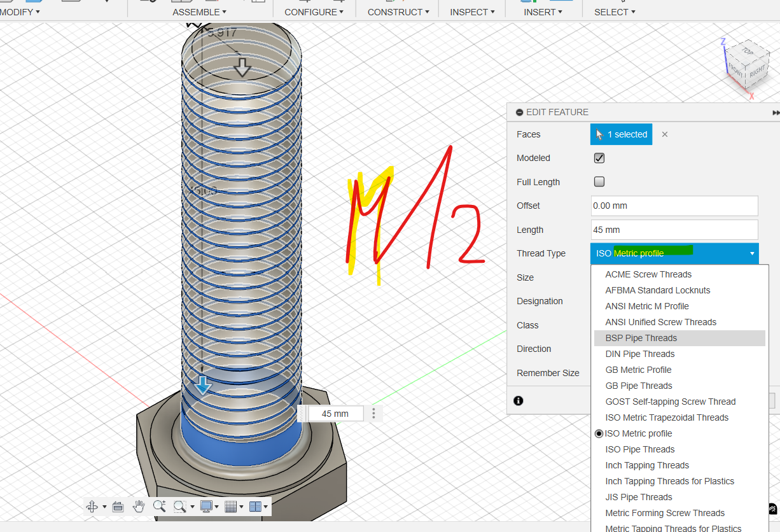Pick ANSI Unified Screw Threads option
This screenshot has width=780, height=532.
pos(660,322)
